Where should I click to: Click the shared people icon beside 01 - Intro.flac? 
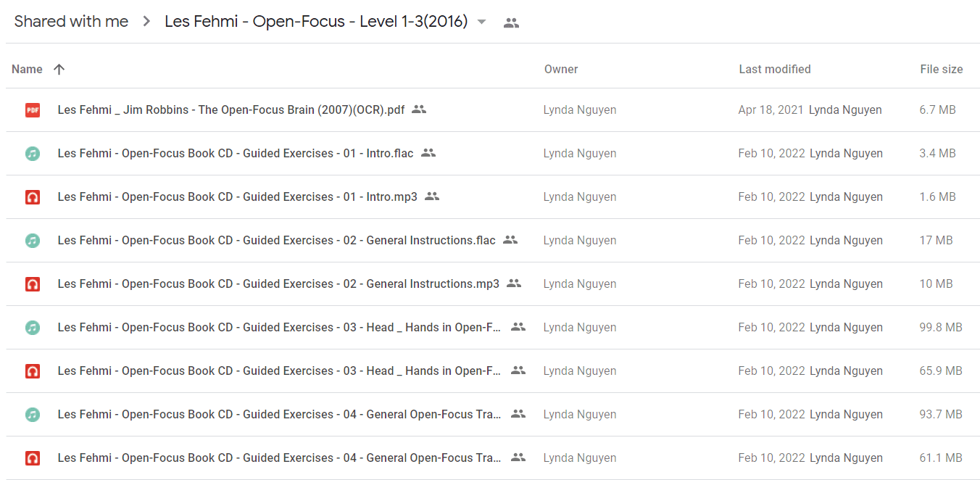428,153
